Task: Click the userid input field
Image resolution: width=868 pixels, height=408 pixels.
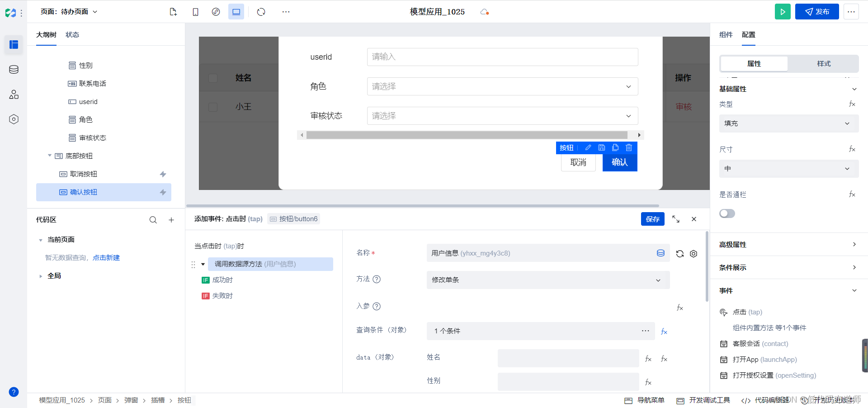Action: click(x=502, y=57)
